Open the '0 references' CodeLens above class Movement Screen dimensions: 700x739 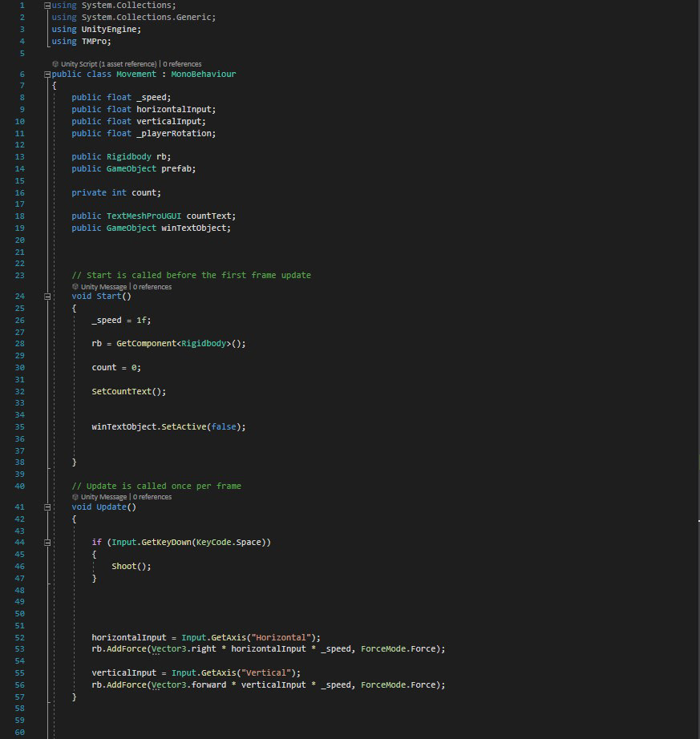pyautogui.click(x=182, y=64)
